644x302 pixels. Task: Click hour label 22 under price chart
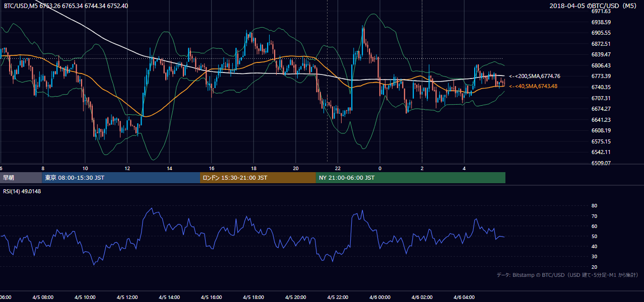coord(338,168)
